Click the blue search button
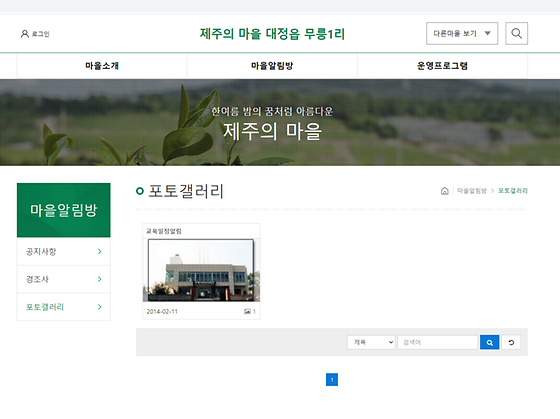This screenshot has width=560, height=419. tap(490, 342)
